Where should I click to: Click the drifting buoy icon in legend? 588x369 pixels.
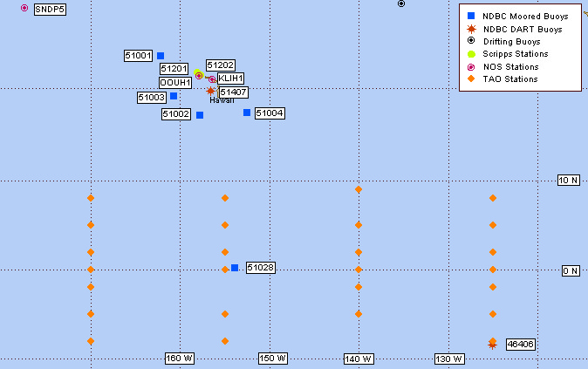pos(471,40)
